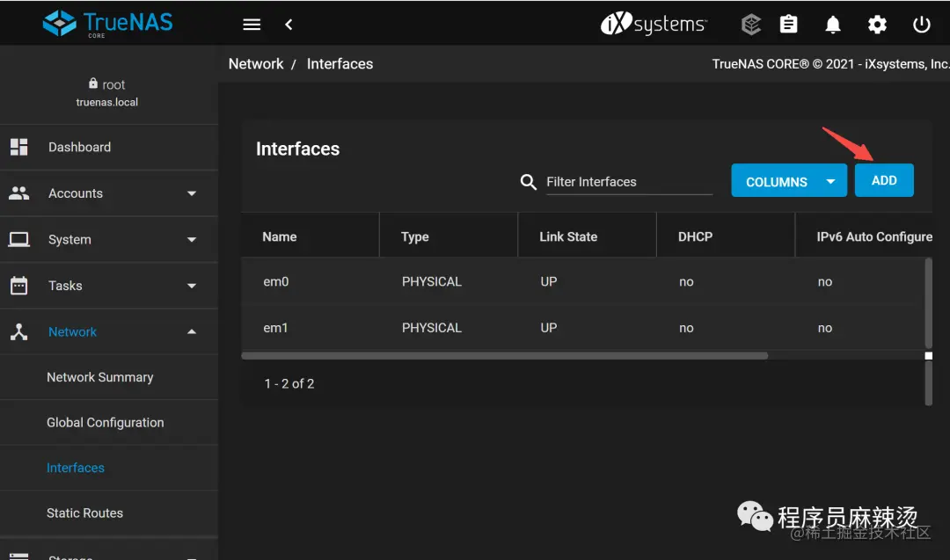This screenshot has height=560, width=950.
Task: Click the truenas.local hostname text
Action: (107, 102)
